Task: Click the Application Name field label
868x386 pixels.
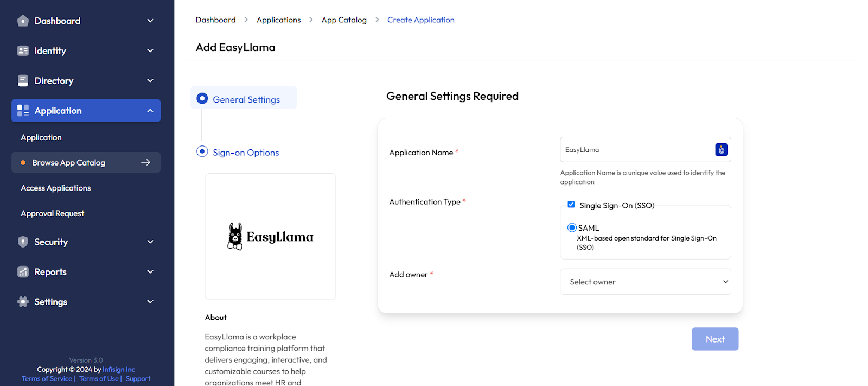Action: coord(421,152)
